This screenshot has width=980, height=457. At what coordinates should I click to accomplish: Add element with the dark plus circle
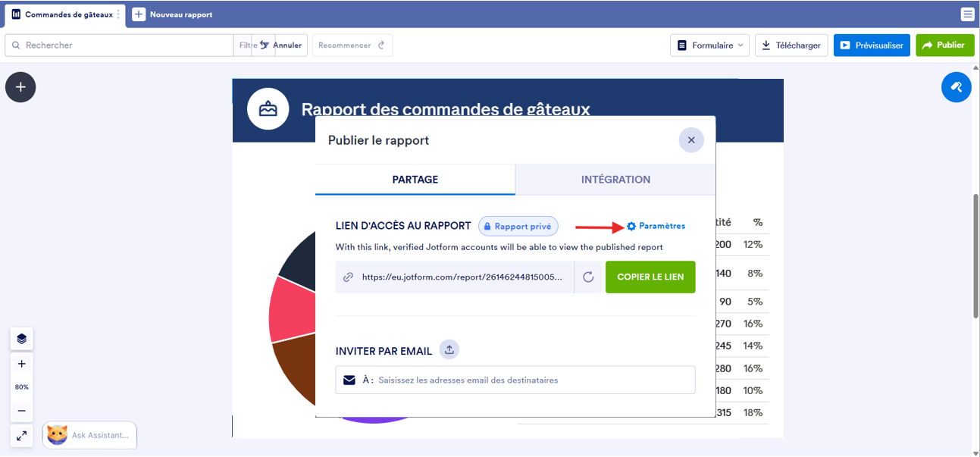click(x=20, y=87)
